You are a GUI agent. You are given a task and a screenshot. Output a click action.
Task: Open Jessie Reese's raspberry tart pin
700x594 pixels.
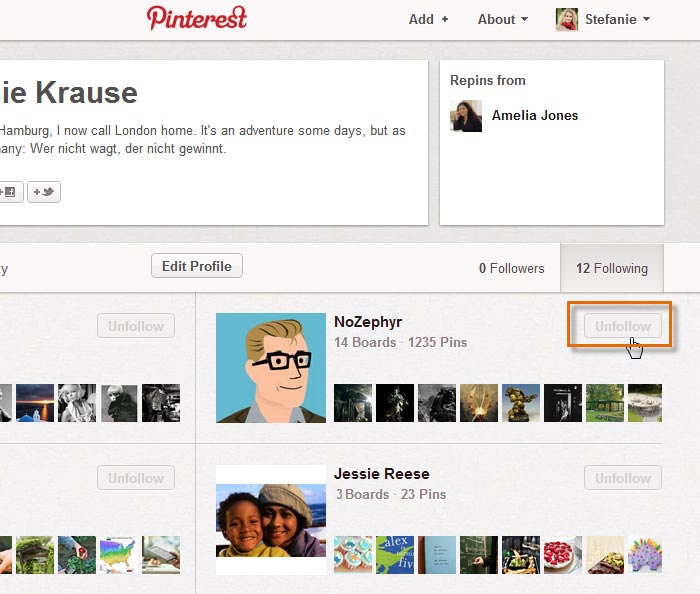[563, 555]
